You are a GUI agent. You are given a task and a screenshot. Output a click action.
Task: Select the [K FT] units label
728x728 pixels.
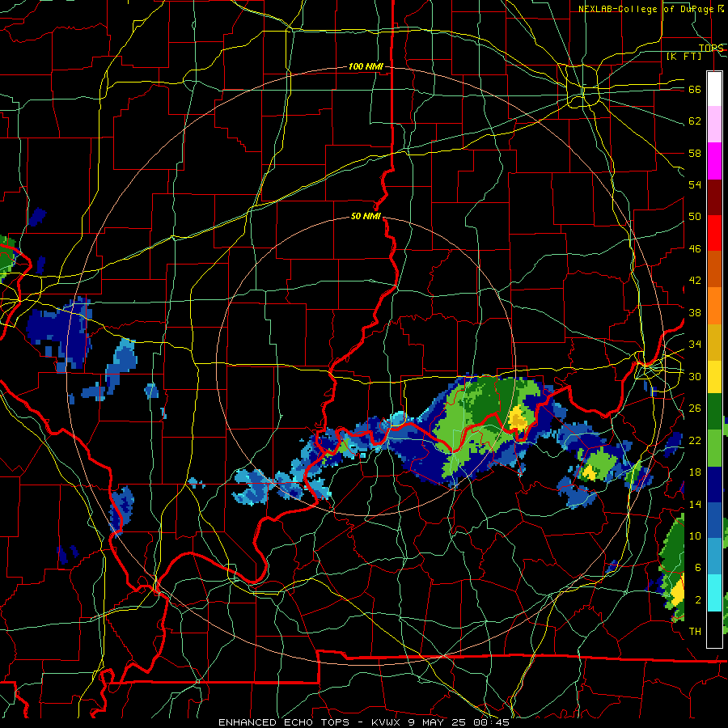point(684,57)
